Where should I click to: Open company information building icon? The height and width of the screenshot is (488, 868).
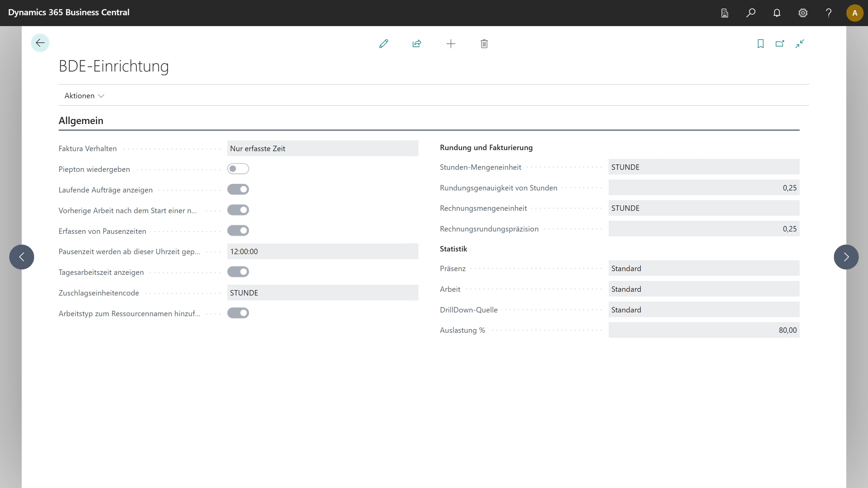[725, 13]
